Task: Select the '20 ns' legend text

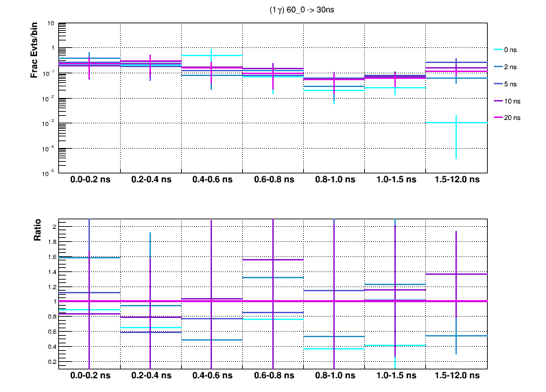Action: [513, 118]
